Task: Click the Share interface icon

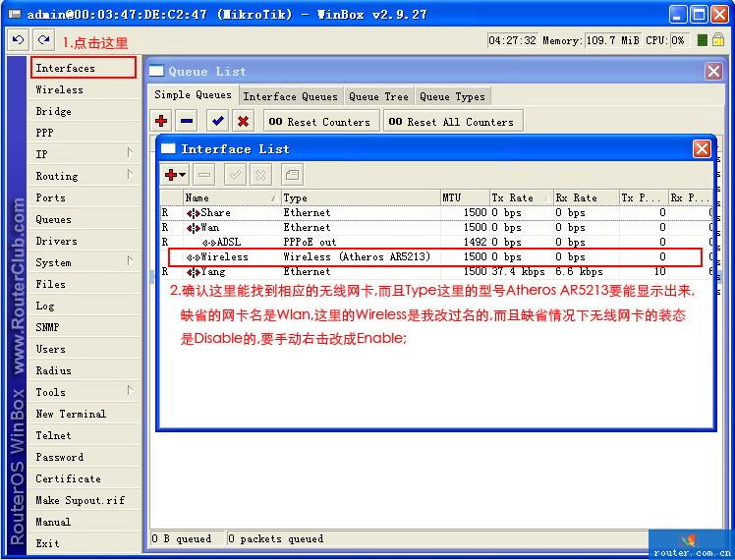Action: tap(194, 213)
